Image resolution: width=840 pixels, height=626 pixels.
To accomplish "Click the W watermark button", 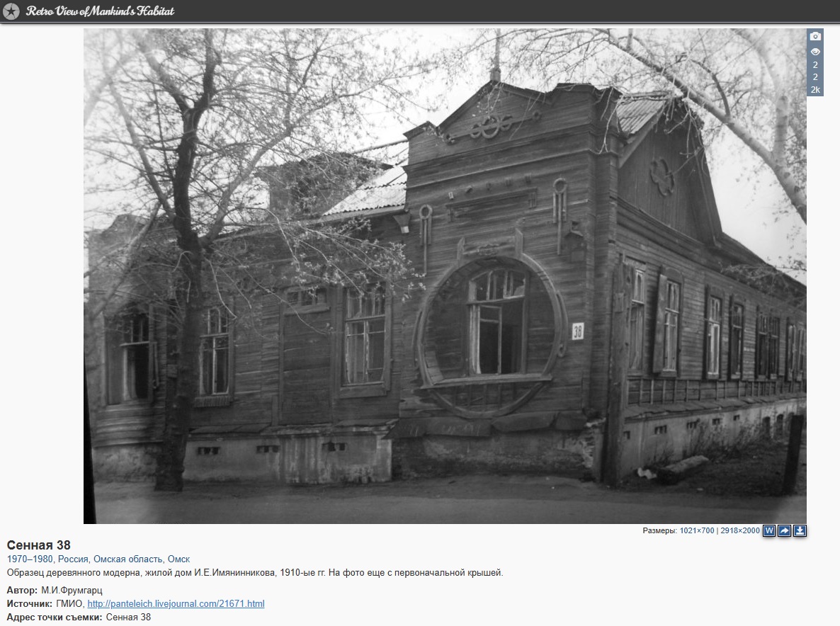I will click(x=768, y=530).
